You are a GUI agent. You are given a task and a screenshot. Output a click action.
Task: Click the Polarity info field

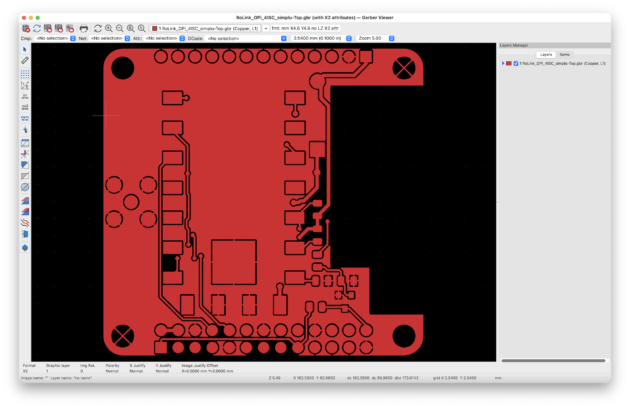pyautogui.click(x=112, y=368)
